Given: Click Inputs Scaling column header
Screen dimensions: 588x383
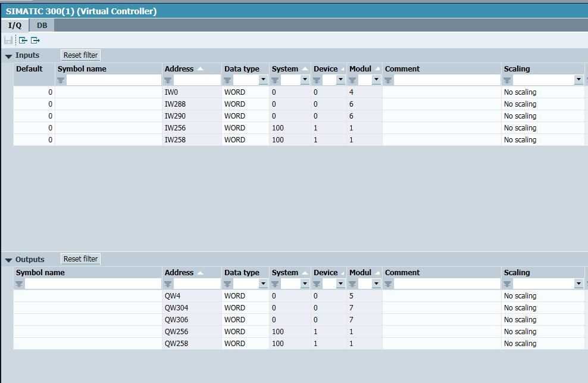Looking at the screenshot, I should coord(543,68).
